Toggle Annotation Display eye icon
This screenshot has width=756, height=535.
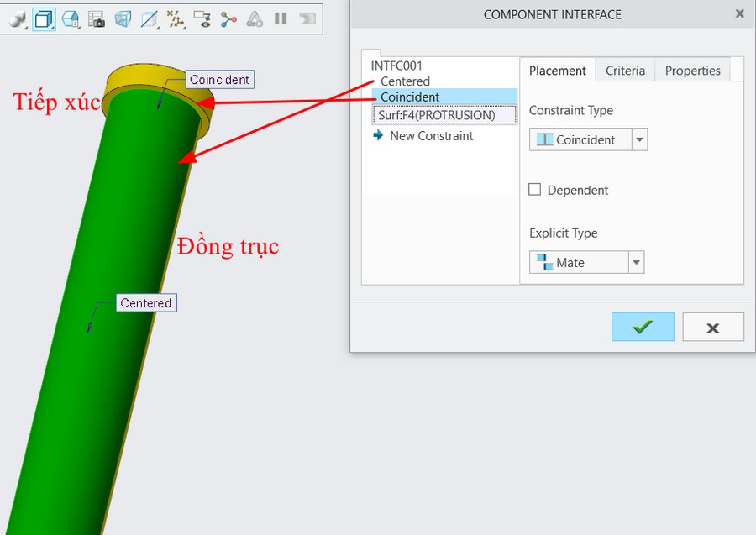tap(202, 19)
